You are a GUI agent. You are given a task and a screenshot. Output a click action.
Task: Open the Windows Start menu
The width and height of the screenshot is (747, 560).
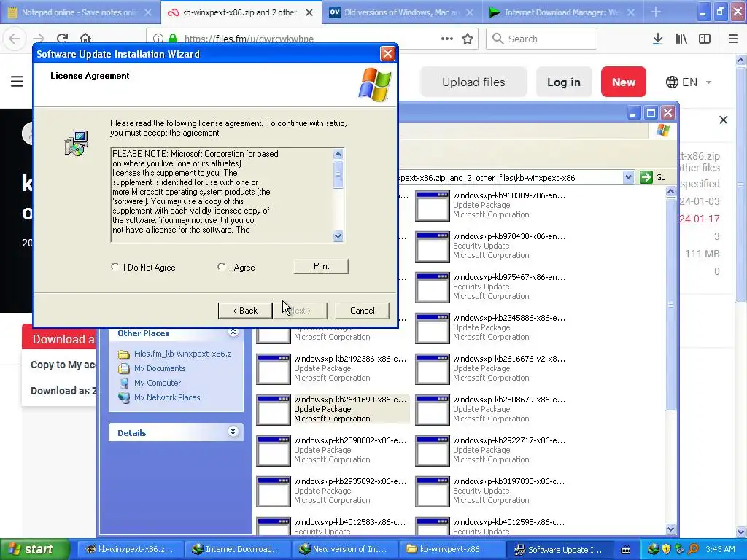34,549
